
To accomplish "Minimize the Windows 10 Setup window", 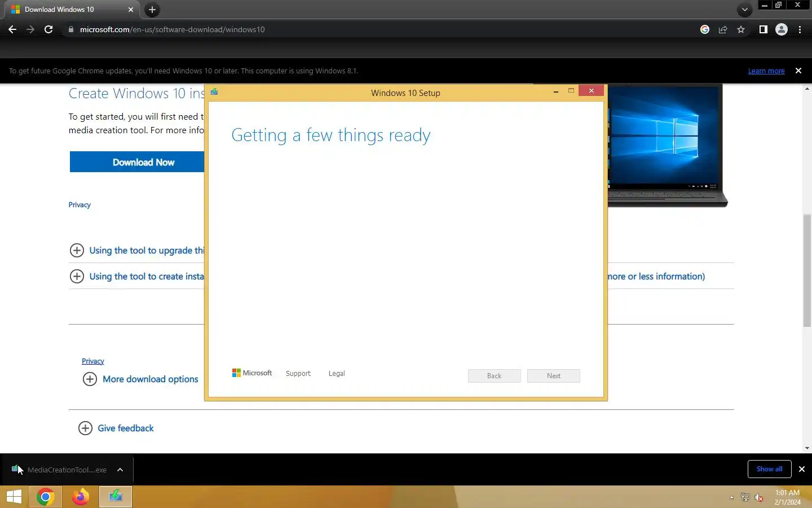I will pyautogui.click(x=556, y=91).
